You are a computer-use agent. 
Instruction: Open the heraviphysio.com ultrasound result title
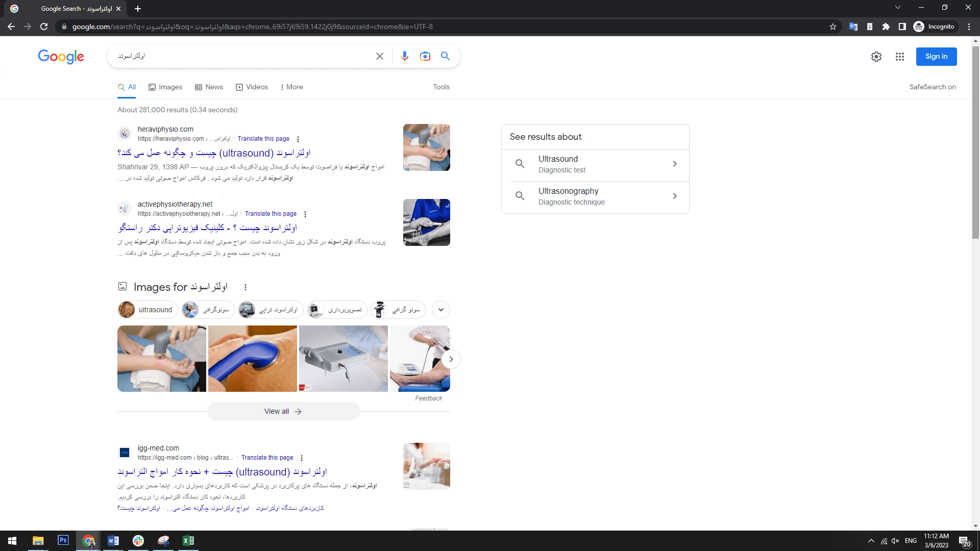214,153
